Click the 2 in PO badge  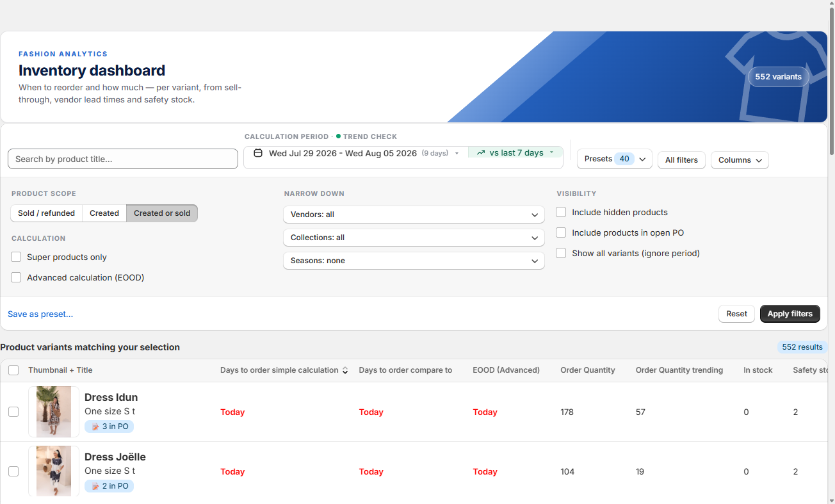[x=109, y=486]
